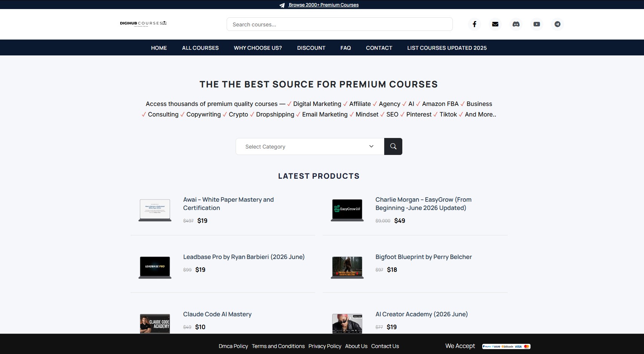Click the paper plane icon in top banner
The width and height of the screenshot is (644, 354).
tap(282, 5)
